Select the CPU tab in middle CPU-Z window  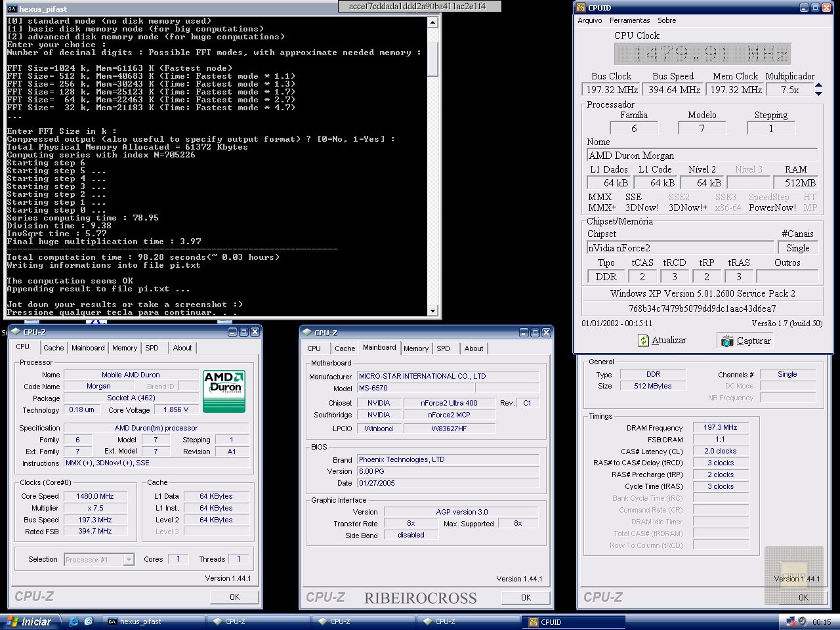(x=314, y=349)
